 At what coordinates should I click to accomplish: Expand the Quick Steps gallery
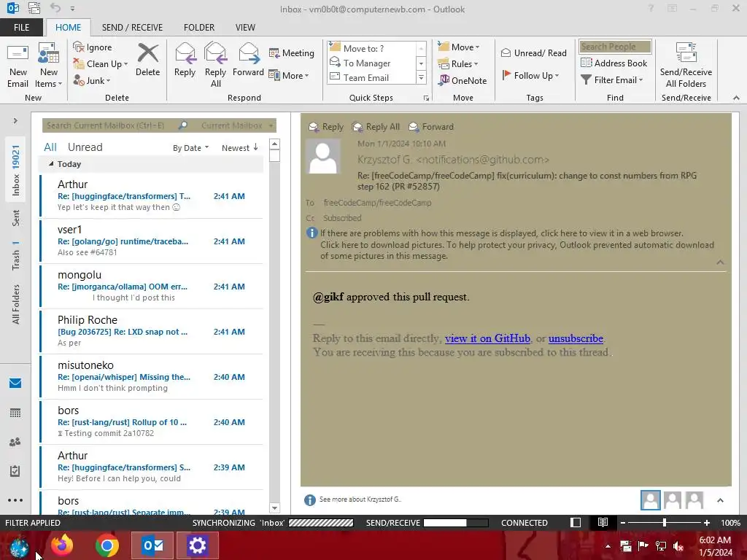421,77
